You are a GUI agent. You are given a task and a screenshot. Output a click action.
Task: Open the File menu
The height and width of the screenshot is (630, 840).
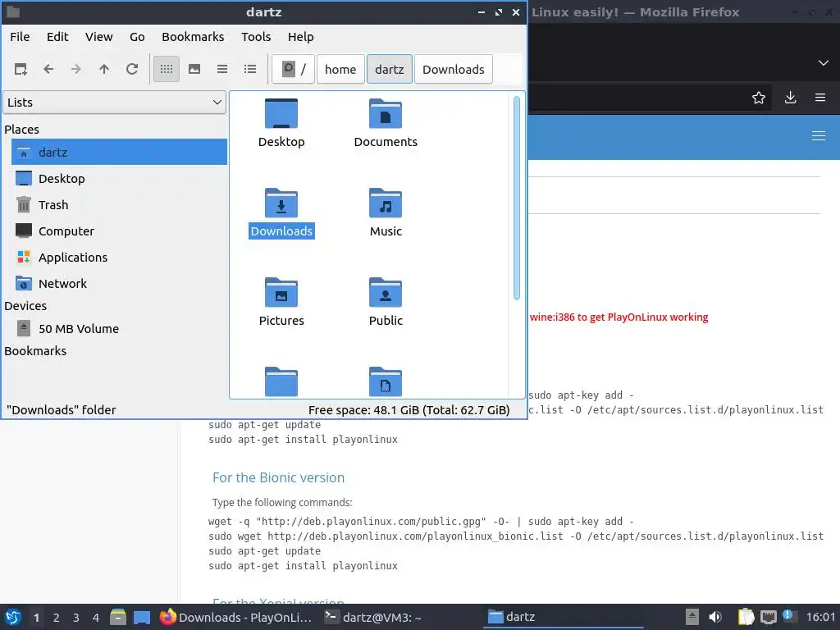pyautogui.click(x=20, y=37)
